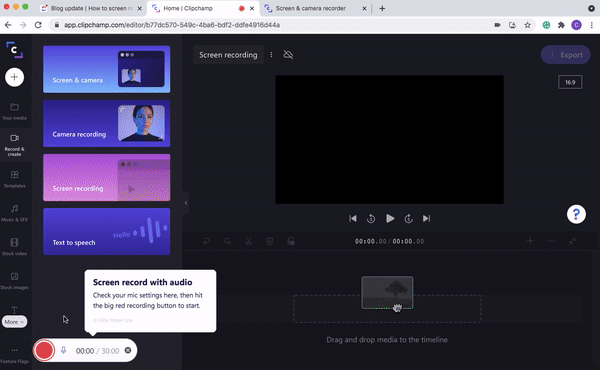Click the timeline redo icon

coord(227,241)
